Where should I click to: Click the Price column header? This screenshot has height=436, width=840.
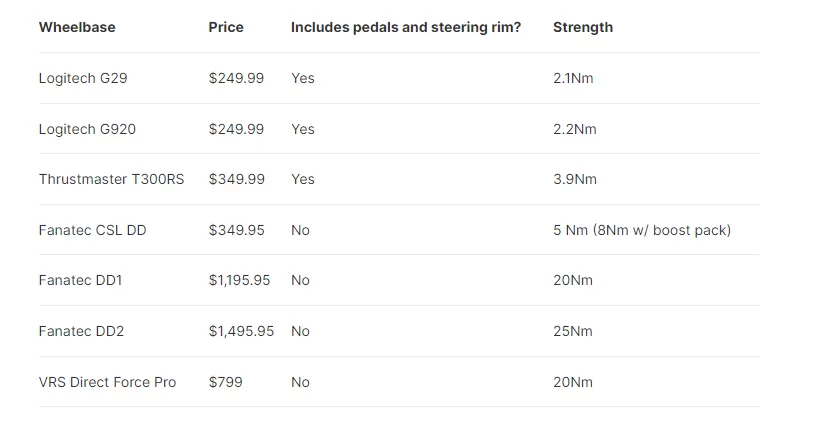coord(226,27)
